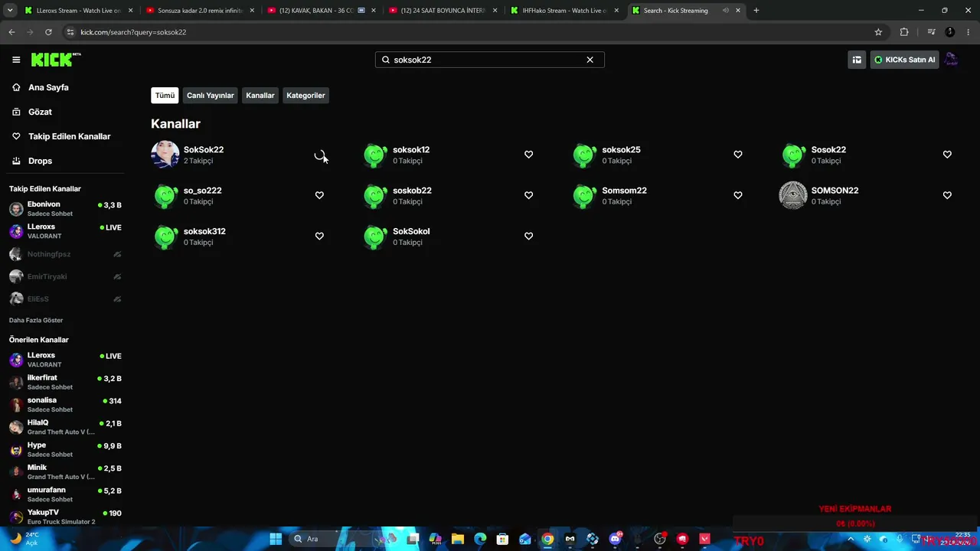Open the SokSok22 channel name link
980x551 pixels.
204,150
